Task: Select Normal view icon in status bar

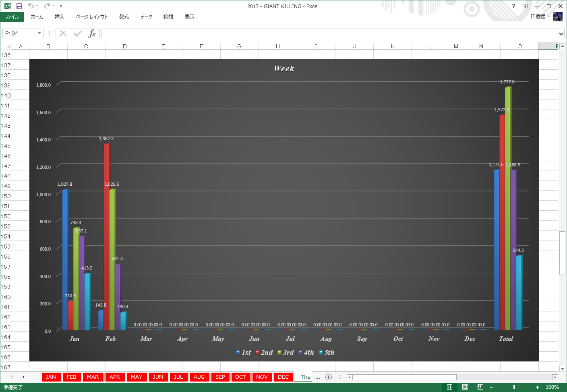Action: pos(450,387)
